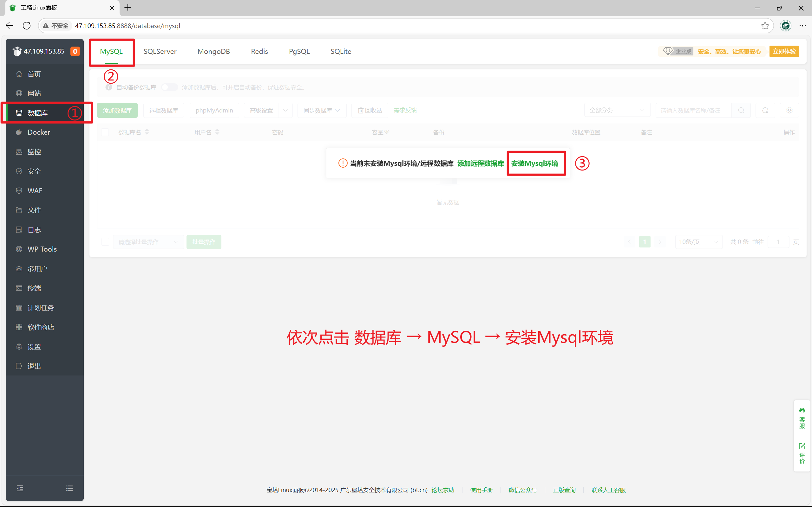Image resolution: width=812 pixels, height=507 pixels.
Task: Switch to the Redis tab
Action: [259, 51]
